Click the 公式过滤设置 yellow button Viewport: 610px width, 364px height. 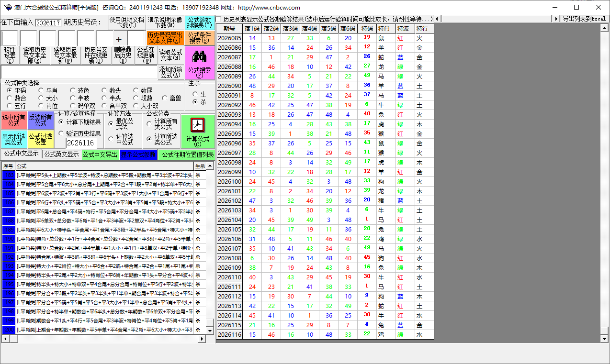pos(41,139)
